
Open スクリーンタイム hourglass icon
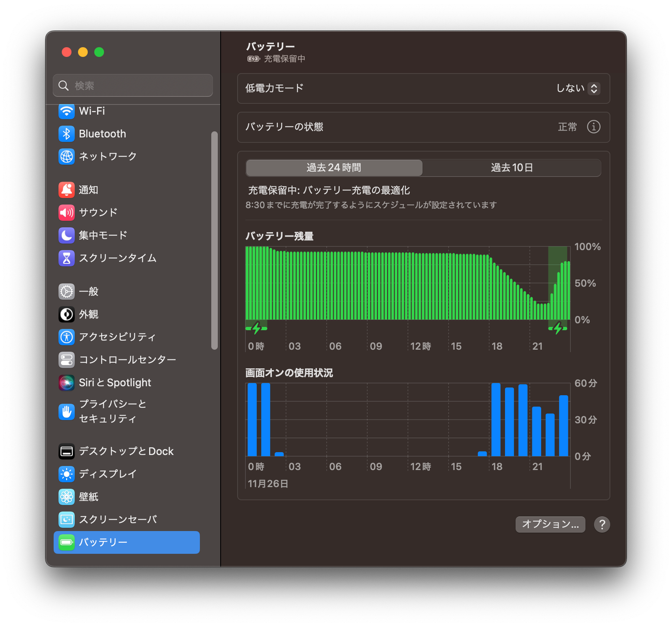coord(67,258)
